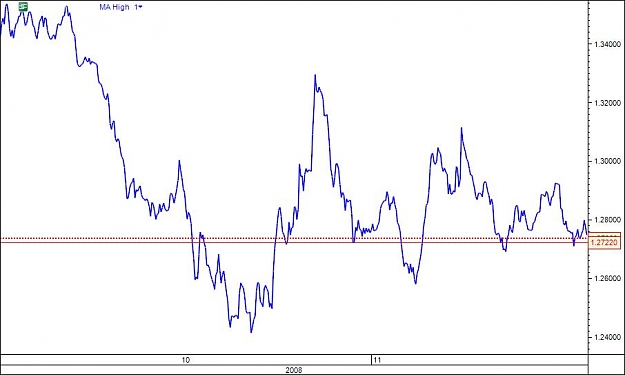Click the 1.34000 price axis label
The image size is (625, 375).
click(607, 44)
